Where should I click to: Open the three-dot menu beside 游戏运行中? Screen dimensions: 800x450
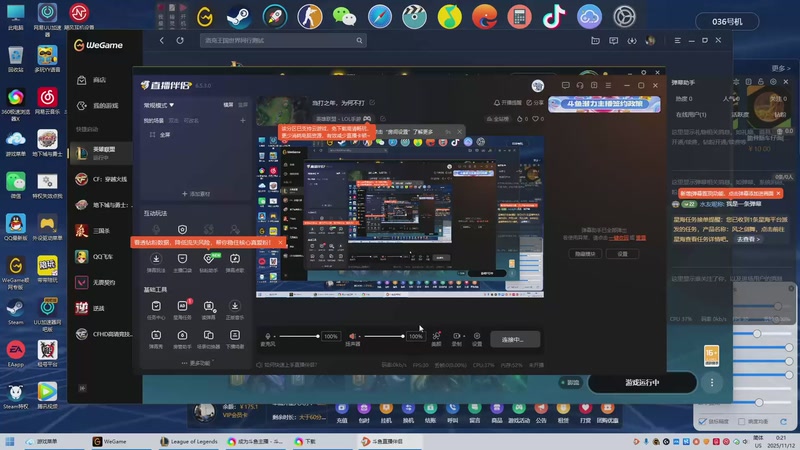pos(712,383)
